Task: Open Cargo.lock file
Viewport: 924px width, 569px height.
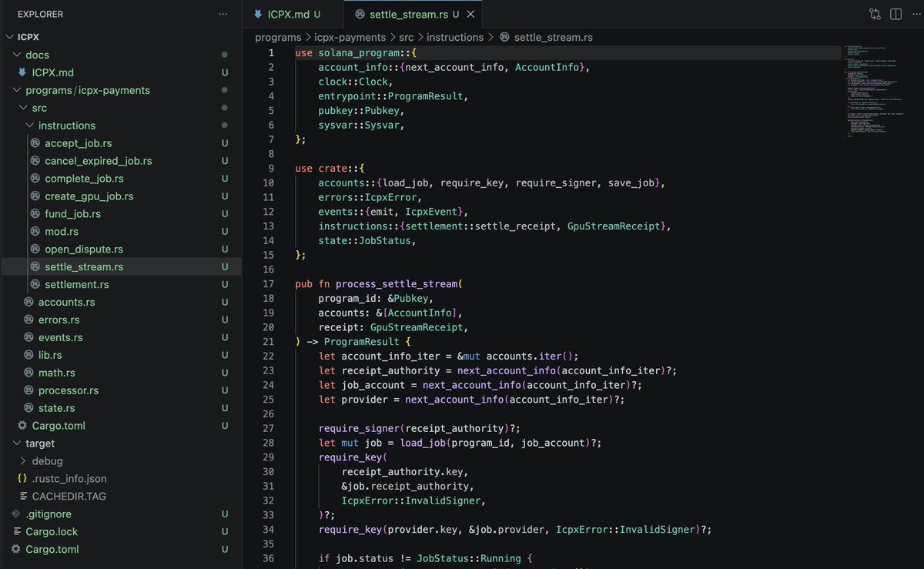Action: pyautogui.click(x=52, y=532)
